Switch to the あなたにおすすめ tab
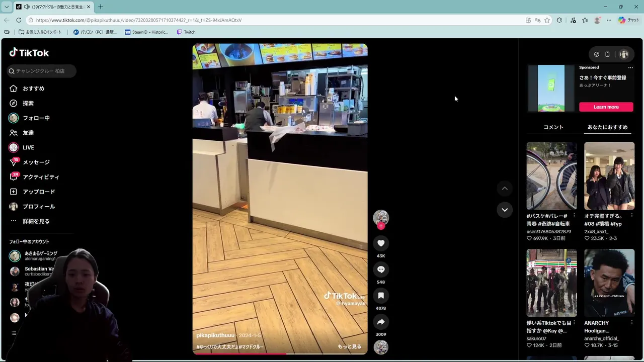Screen dimensions: 644x362 click(608, 127)
